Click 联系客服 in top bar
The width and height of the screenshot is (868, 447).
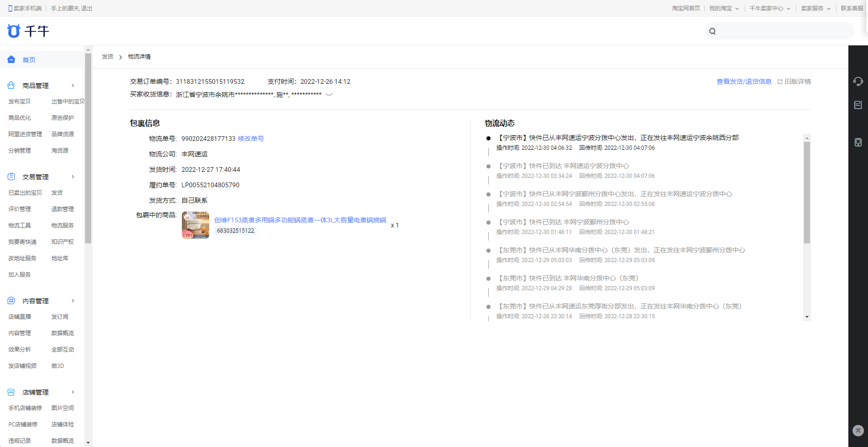coord(852,8)
